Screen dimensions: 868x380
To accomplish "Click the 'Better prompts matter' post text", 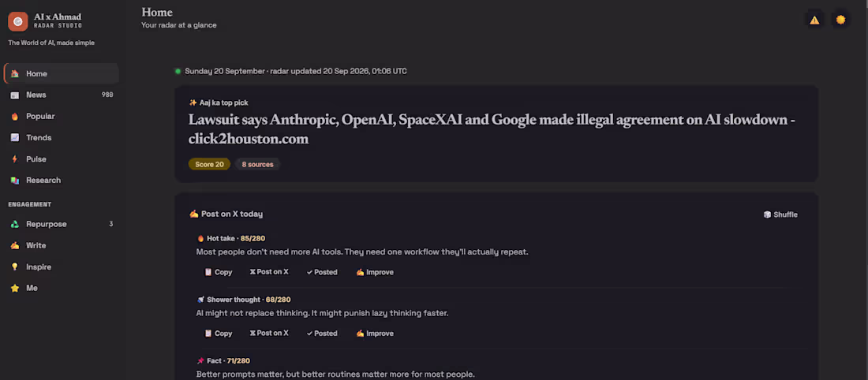I will pos(335,374).
